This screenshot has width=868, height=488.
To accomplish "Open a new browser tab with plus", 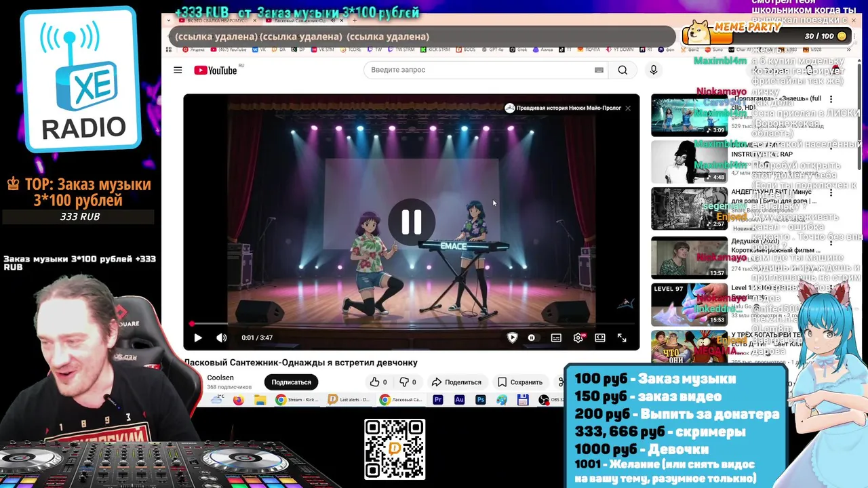I will pyautogui.click(x=354, y=20).
